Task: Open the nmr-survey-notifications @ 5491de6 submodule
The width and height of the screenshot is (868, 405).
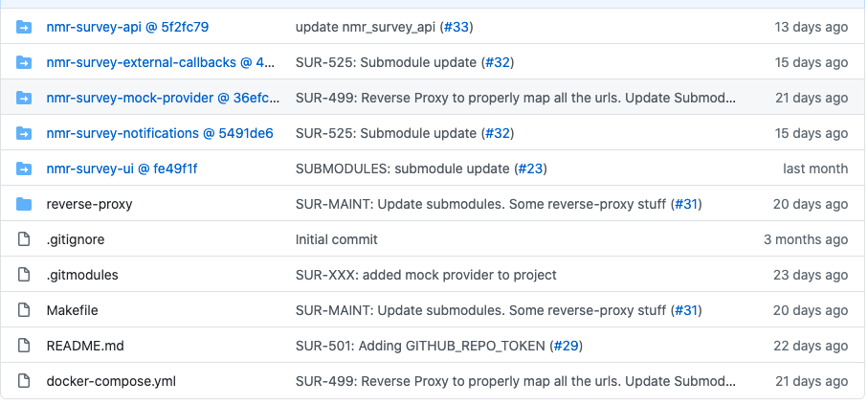Action: 160,133
